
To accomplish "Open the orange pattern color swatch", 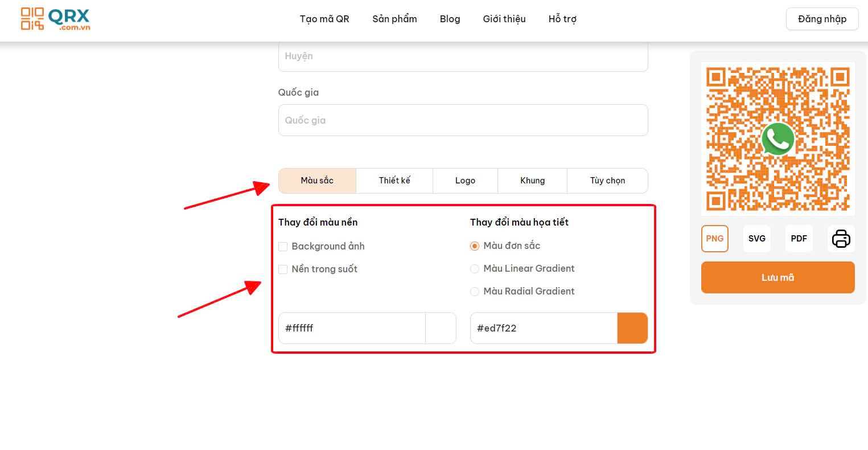I will [x=632, y=328].
